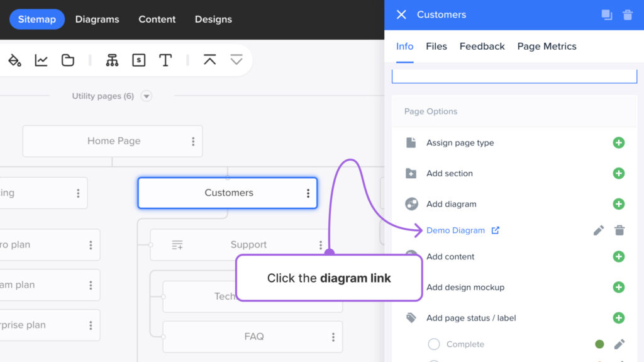This screenshot has height=362, width=644.
Task: Add page status label with green plus
Action: 619,318
